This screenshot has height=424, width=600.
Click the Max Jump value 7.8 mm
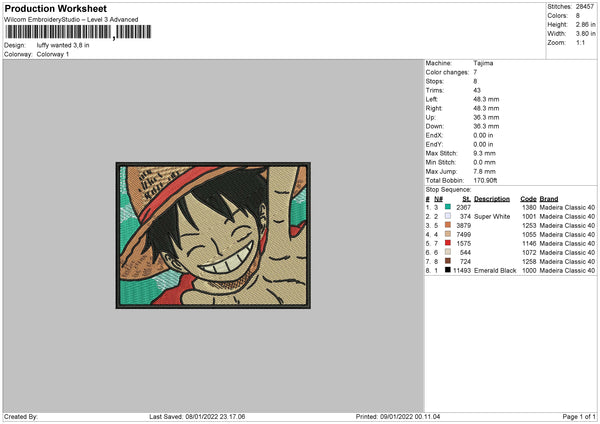tap(484, 171)
